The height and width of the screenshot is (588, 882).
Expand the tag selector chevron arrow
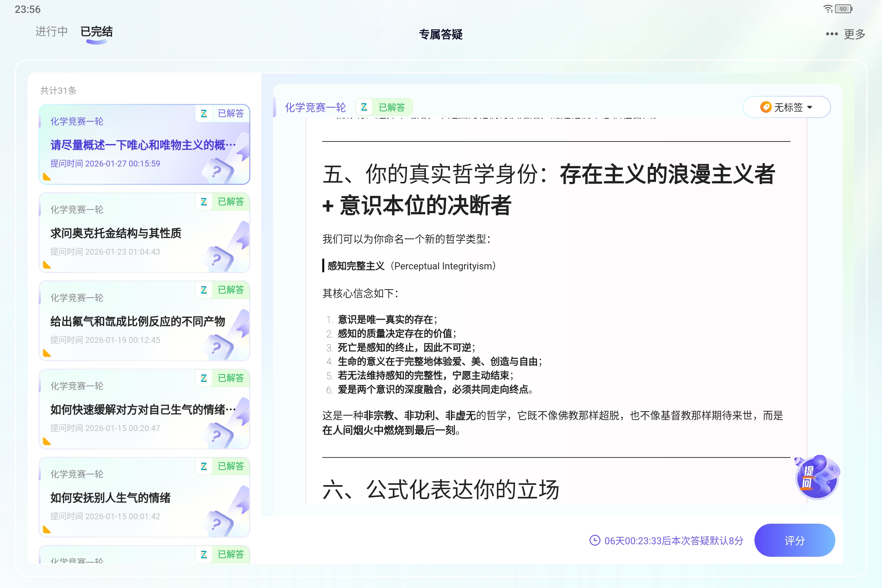tap(810, 107)
